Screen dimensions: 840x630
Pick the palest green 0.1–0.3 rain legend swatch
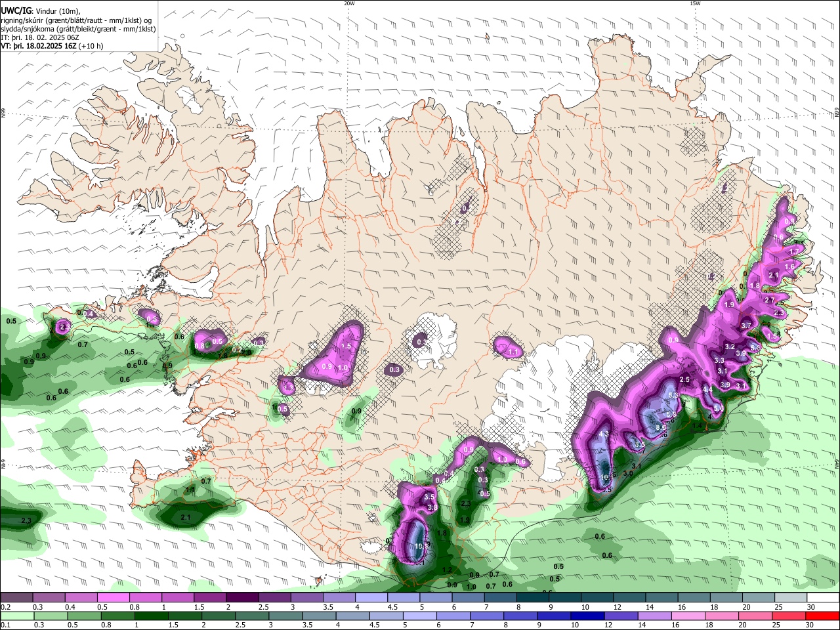[16, 616]
